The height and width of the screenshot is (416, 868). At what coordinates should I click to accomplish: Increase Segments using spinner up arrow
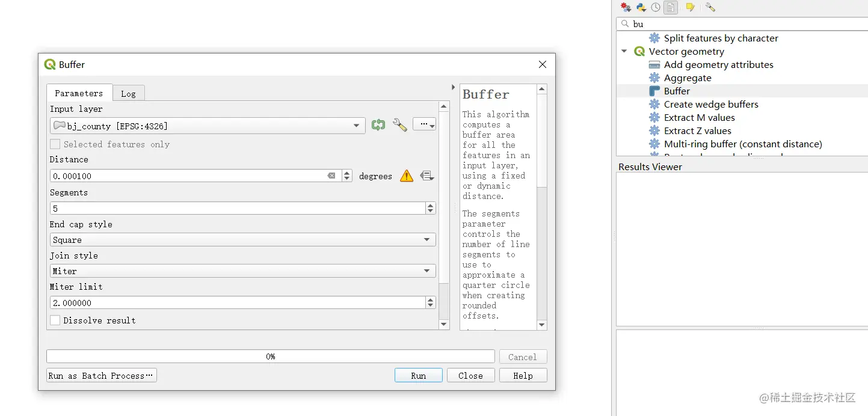click(430, 206)
